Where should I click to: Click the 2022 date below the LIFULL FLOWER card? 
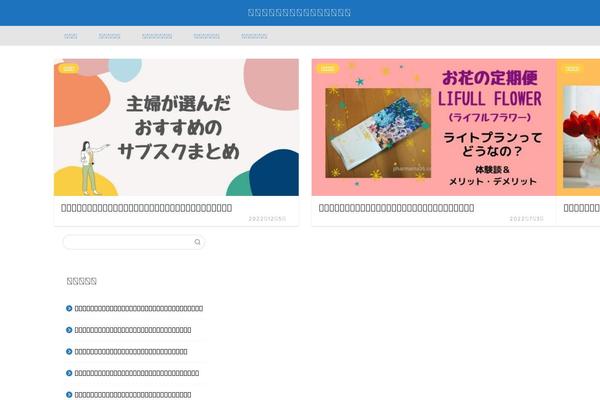pyautogui.click(x=527, y=219)
